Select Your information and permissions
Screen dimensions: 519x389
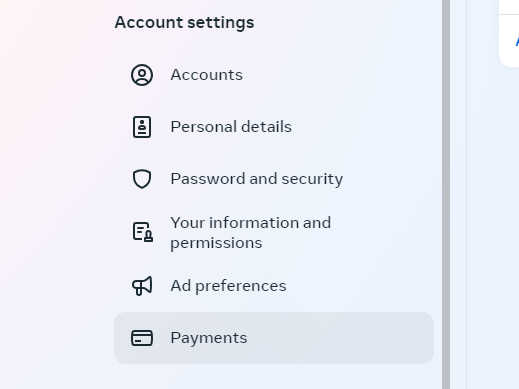[274, 232]
